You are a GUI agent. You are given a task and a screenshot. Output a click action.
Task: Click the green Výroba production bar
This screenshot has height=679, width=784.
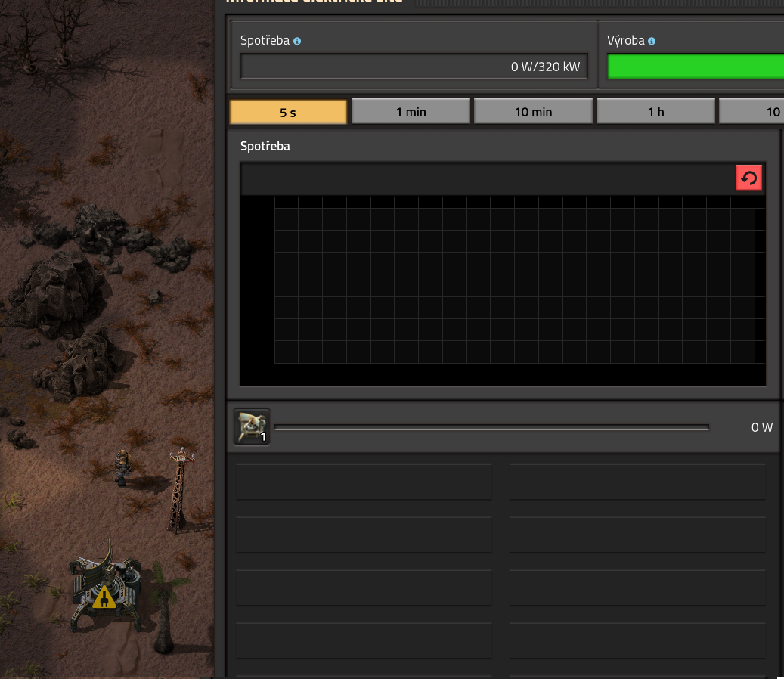pyautogui.click(x=696, y=67)
